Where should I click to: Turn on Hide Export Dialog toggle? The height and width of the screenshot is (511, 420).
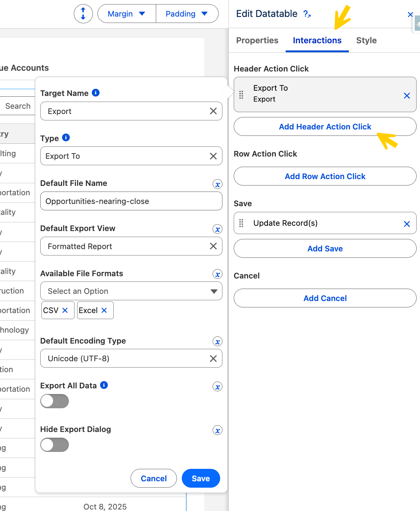coord(55,445)
